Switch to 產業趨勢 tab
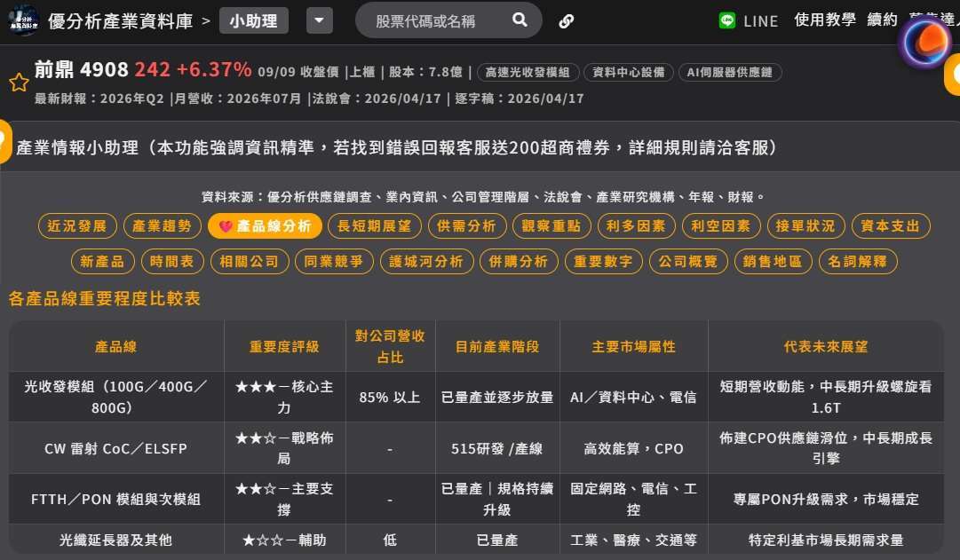Screen dimensions: 960x560 pos(162,225)
